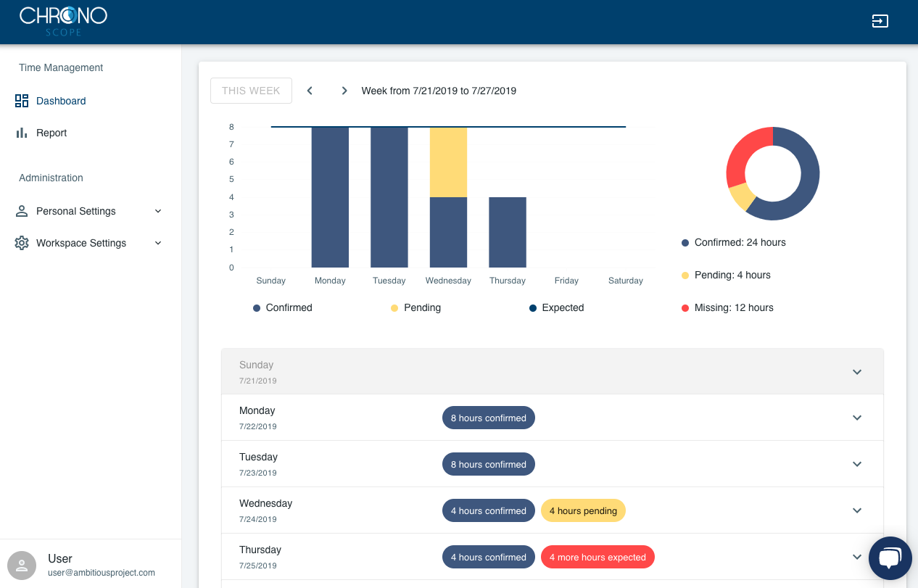Viewport: 918px width, 588px height.
Task: Toggle the Pending legend series
Action: pos(415,307)
